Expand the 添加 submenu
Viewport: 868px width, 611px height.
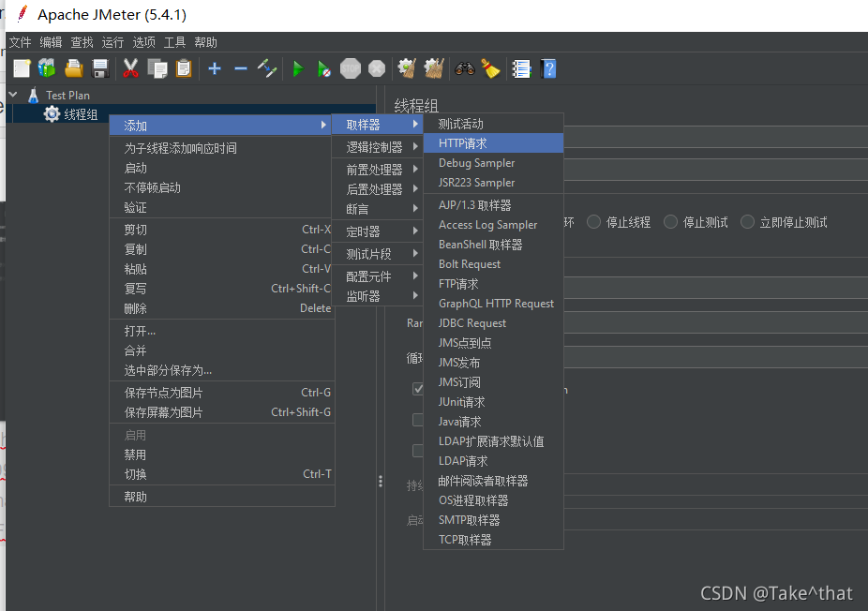coord(221,126)
